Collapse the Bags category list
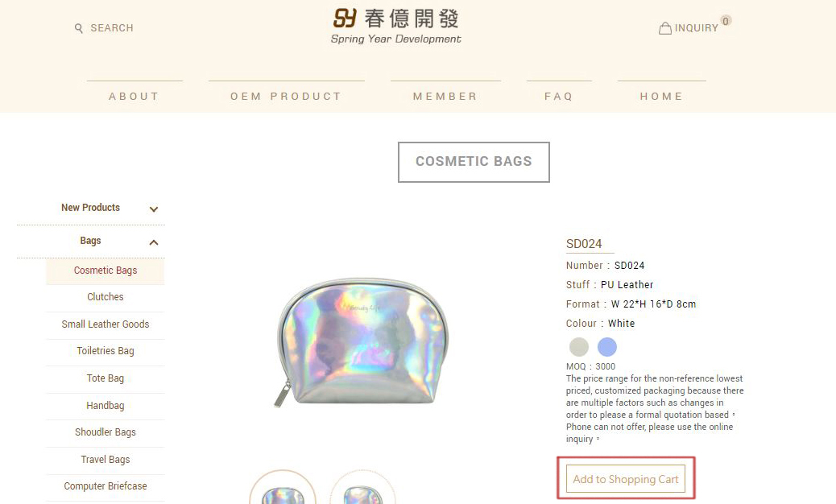The height and width of the screenshot is (504, 836). [153, 242]
